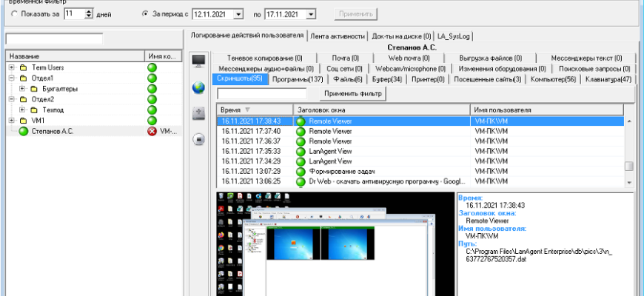This screenshot has height=296, width=644.
Task: Open the start date 12.11.2021 dropdown
Action: 238,14
